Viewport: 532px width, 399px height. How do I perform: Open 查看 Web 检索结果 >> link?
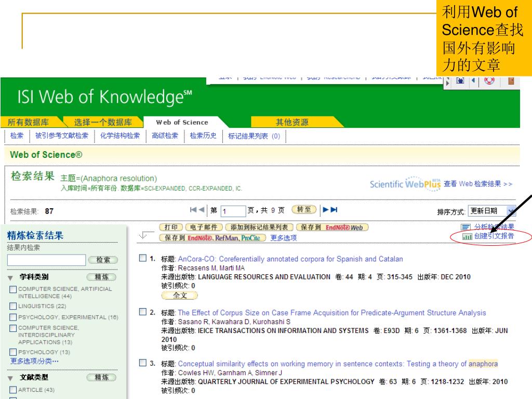click(478, 183)
